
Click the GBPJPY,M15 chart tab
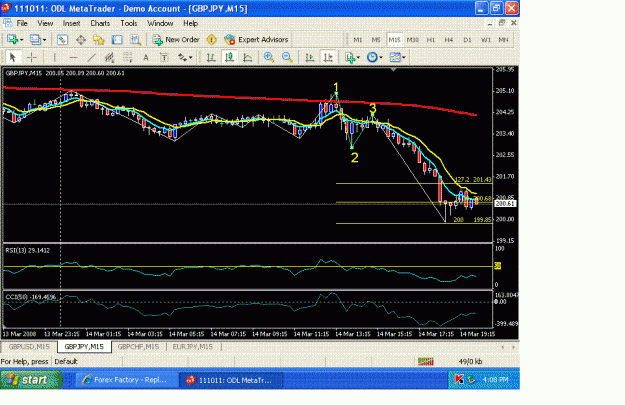(x=84, y=347)
